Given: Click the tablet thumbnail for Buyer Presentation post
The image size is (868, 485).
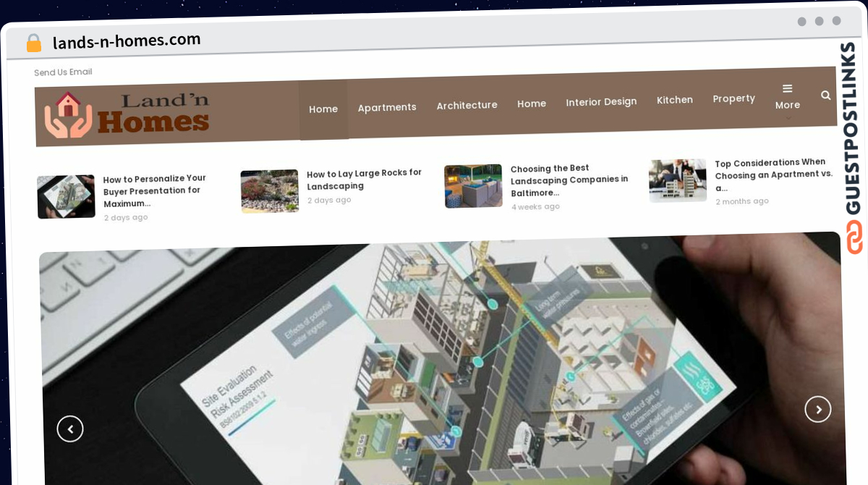Looking at the screenshot, I should point(66,196).
